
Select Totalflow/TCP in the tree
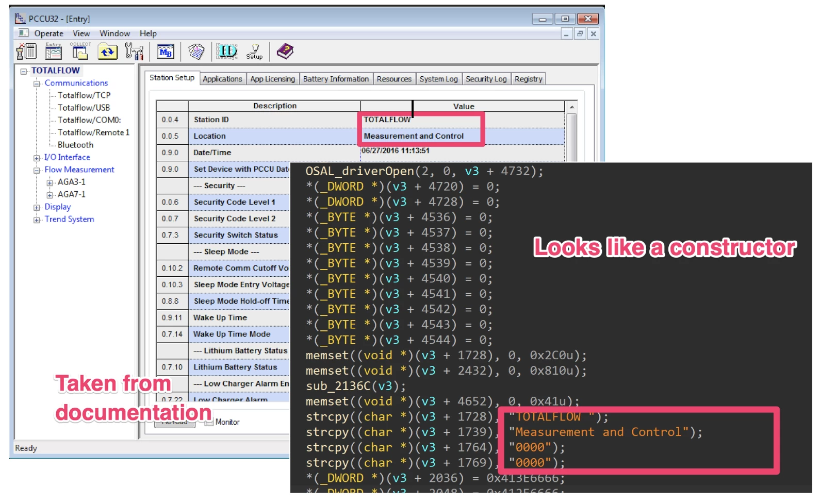coord(84,95)
